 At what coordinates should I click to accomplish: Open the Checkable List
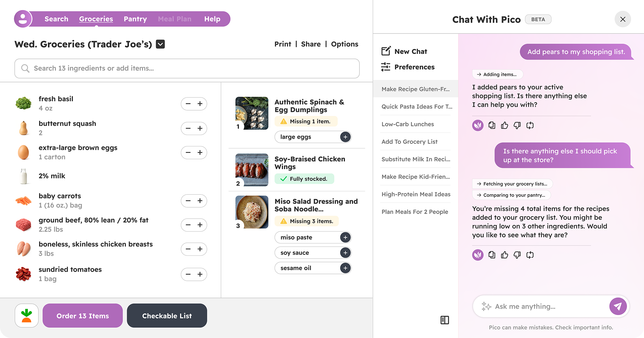coord(167,316)
